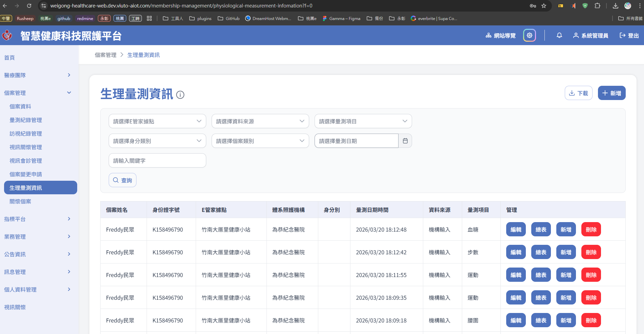Expand the 醫療團隊 sidebar menu
Screen dimensions: 644x334
tap(37, 75)
